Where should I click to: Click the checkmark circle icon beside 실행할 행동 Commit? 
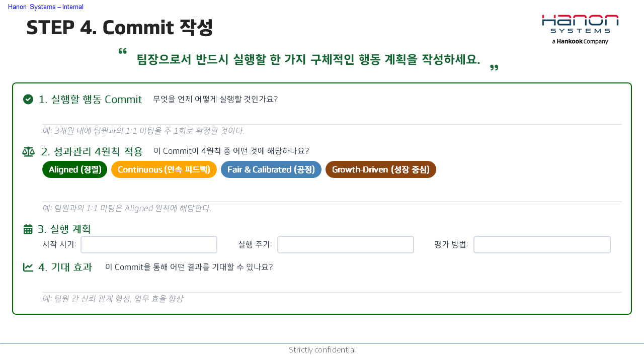pyautogui.click(x=28, y=99)
